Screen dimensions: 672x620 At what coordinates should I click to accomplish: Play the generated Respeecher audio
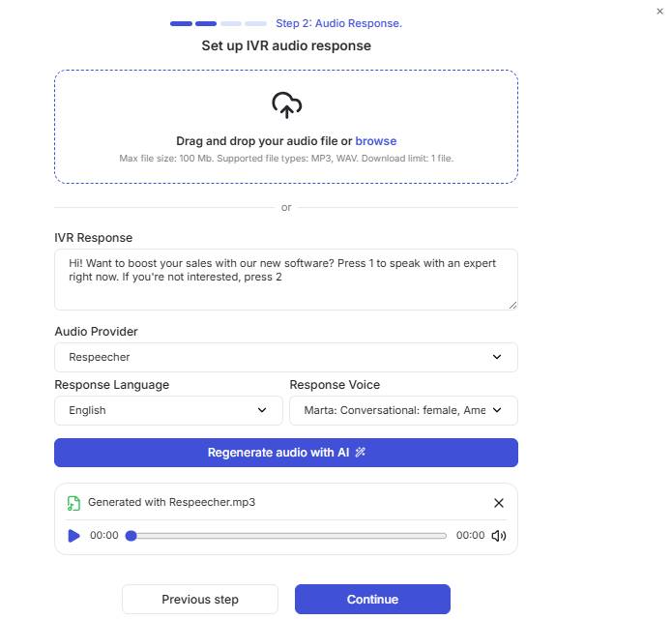point(73,536)
